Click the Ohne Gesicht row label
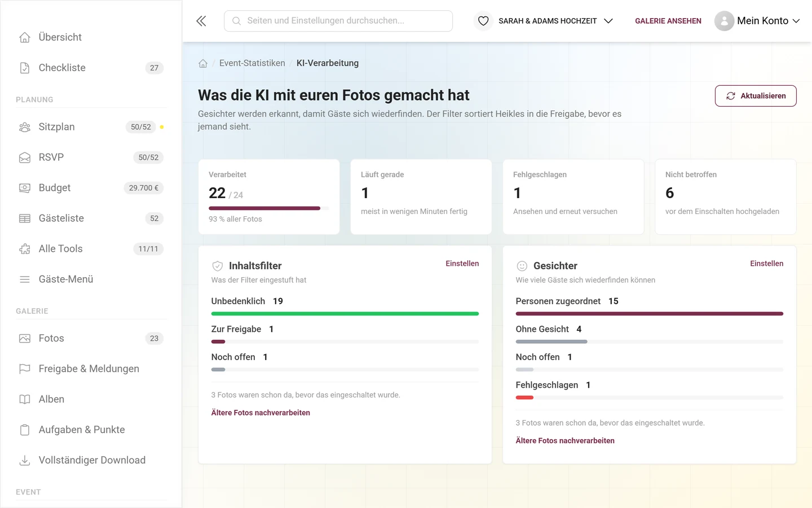The width and height of the screenshot is (812, 508). [542, 329]
